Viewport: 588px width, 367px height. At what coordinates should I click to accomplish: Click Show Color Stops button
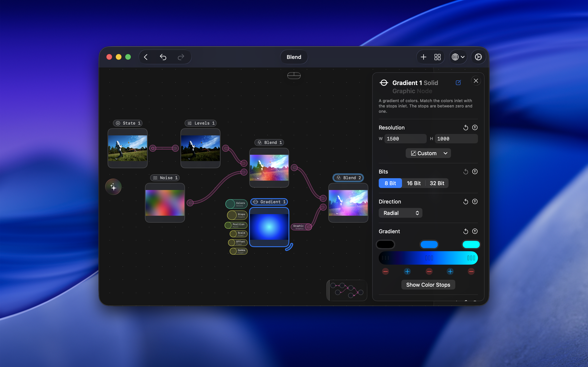click(x=428, y=285)
